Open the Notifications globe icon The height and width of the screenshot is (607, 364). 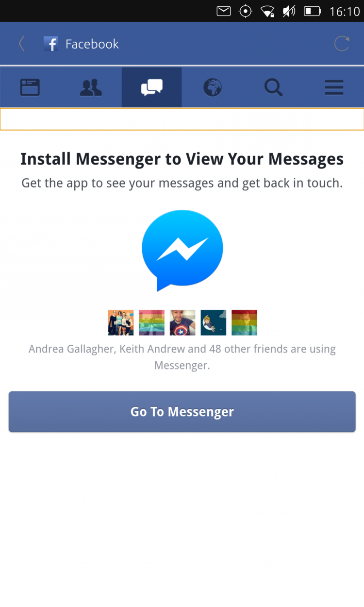tap(212, 87)
